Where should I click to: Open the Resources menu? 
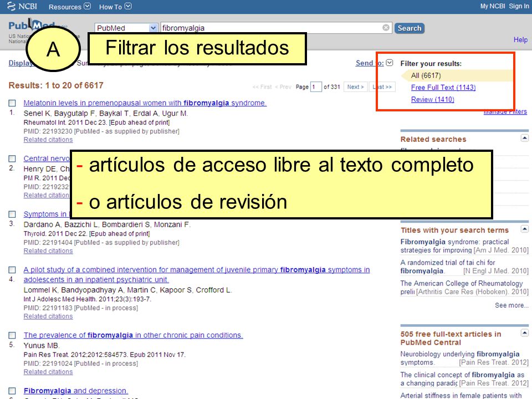point(70,7)
